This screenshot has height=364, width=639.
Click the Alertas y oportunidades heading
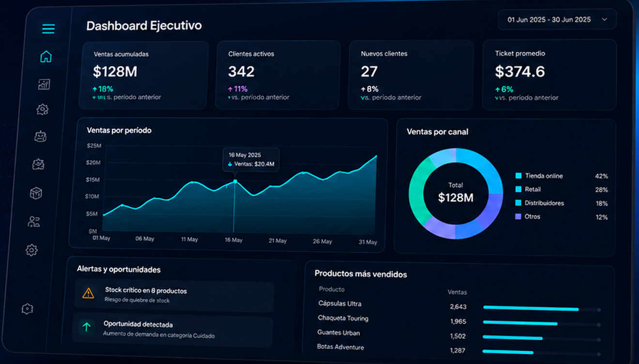[119, 269]
